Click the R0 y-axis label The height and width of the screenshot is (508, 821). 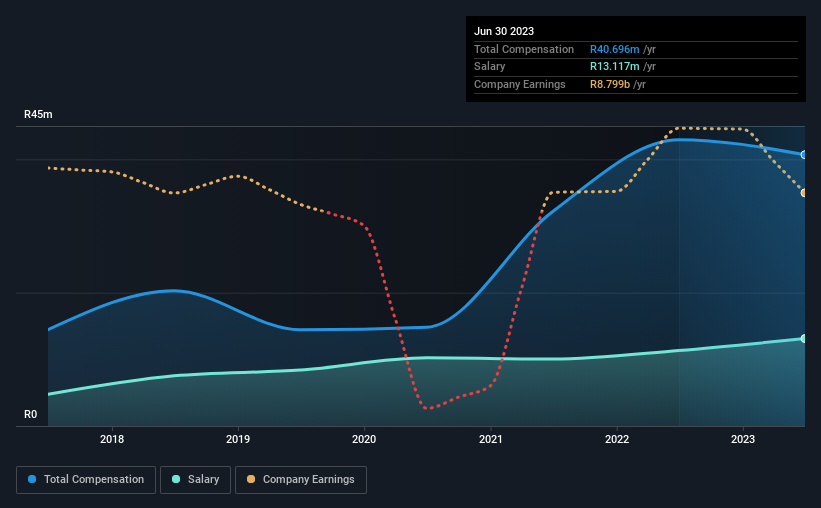(30, 414)
